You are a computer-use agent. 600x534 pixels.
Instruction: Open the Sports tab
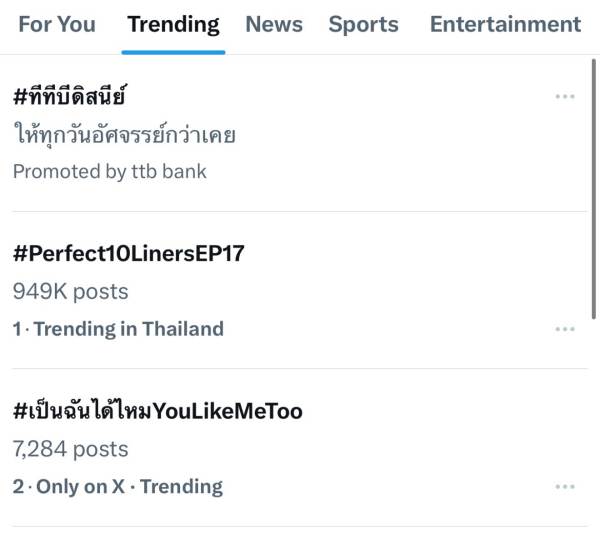(363, 24)
